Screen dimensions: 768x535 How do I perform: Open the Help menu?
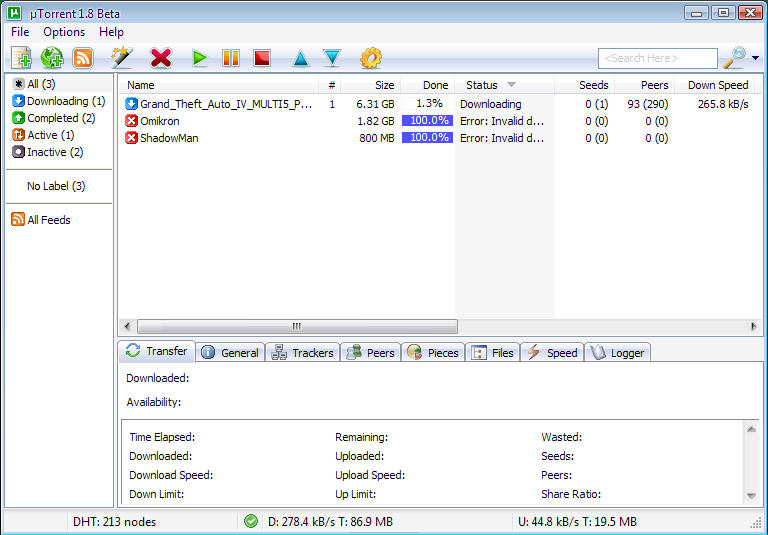point(111,32)
